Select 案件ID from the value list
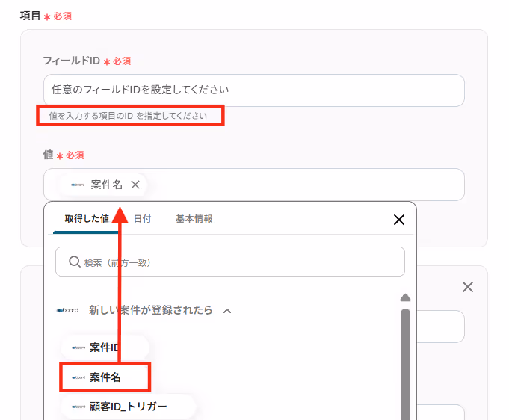This screenshot has width=509, height=420. click(x=105, y=348)
